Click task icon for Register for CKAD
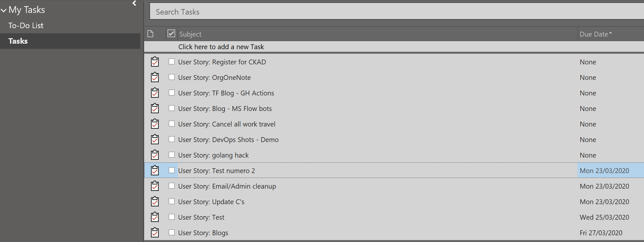The width and height of the screenshot is (644, 242). (155, 61)
